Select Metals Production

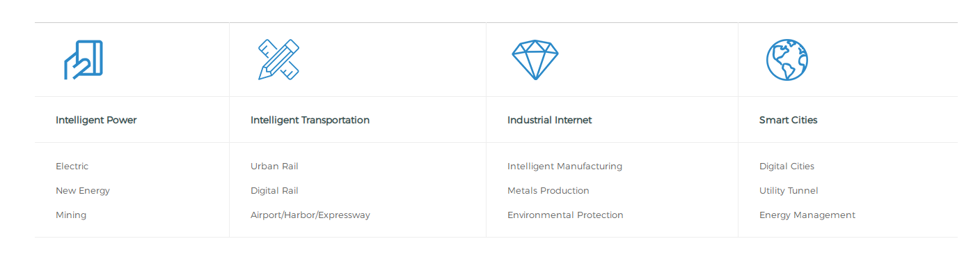click(548, 191)
